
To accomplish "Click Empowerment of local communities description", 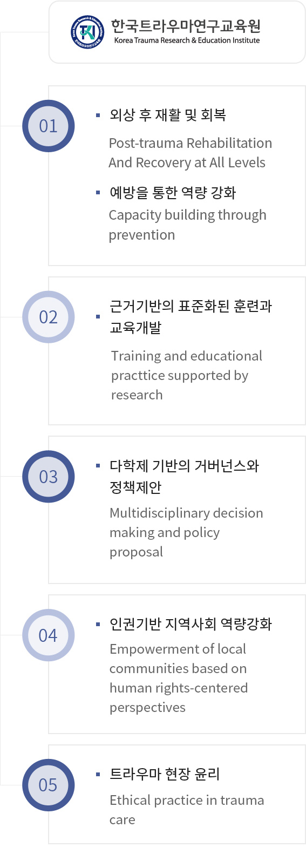I will (x=179, y=678).
